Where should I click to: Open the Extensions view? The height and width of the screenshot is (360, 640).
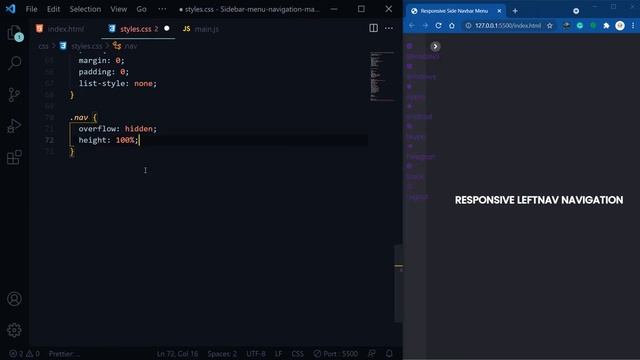click(15, 157)
